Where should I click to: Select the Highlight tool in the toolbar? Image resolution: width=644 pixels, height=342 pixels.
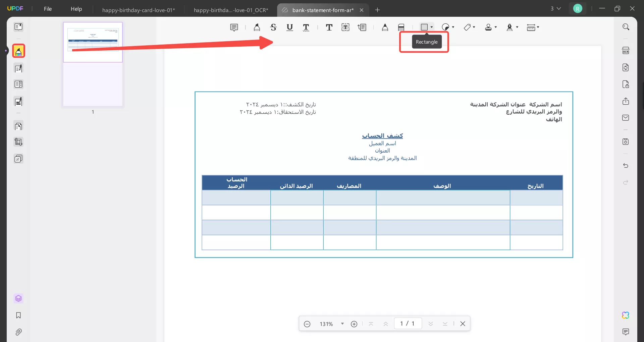pos(257,27)
